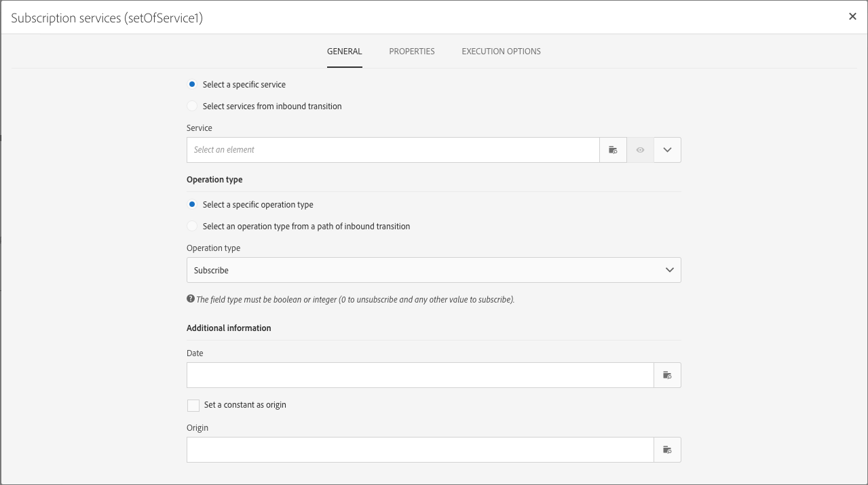The image size is (868, 485).
Task: Click the 'Set a constant as origin' label
Action: [x=245, y=405]
